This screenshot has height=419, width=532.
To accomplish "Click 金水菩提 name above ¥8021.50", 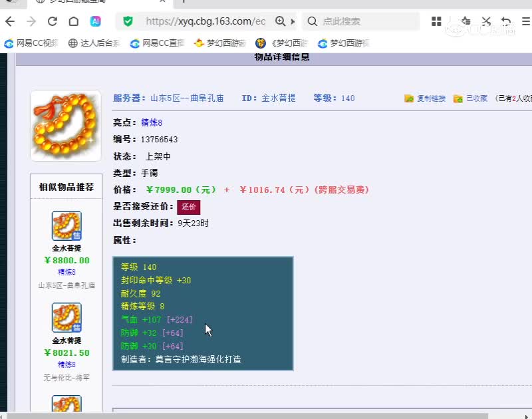I will click(66, 341).
